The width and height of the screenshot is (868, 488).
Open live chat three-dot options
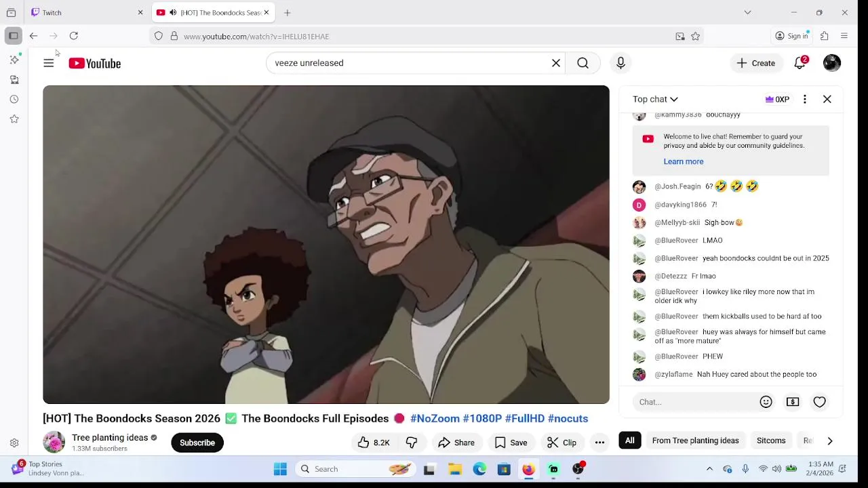point(805,99)
